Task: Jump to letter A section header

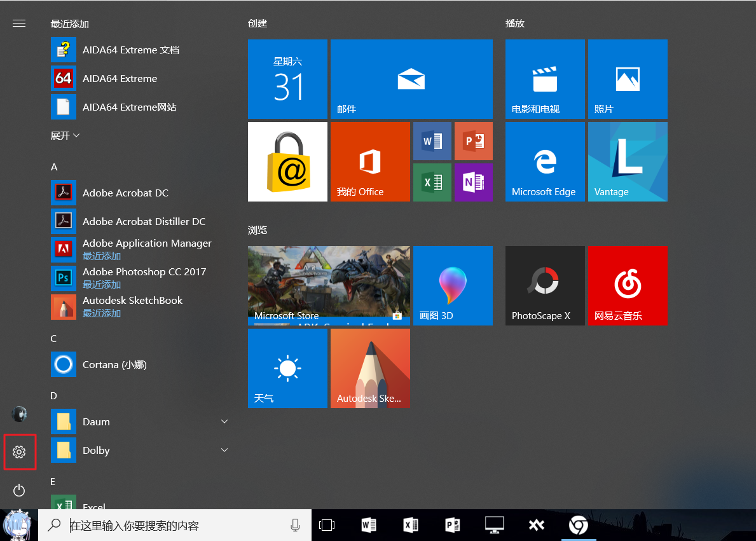Action: tap(54, 167)
